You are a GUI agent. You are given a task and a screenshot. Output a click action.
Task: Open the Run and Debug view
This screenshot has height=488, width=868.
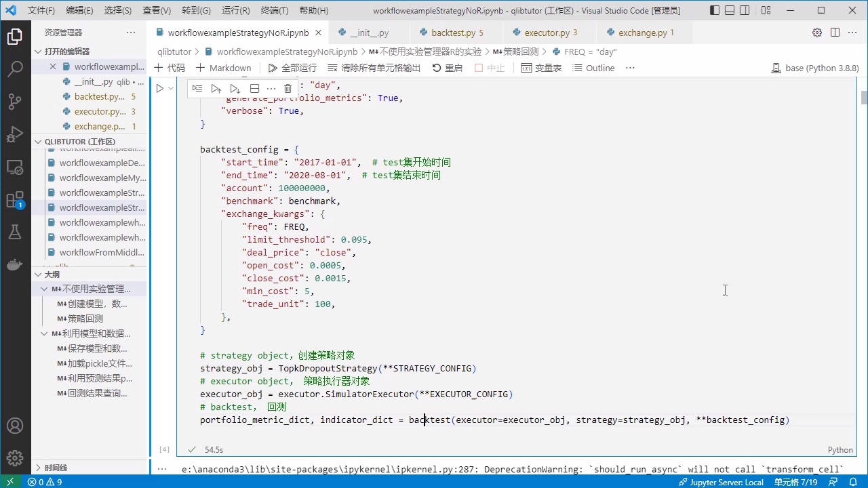(15, 134)
